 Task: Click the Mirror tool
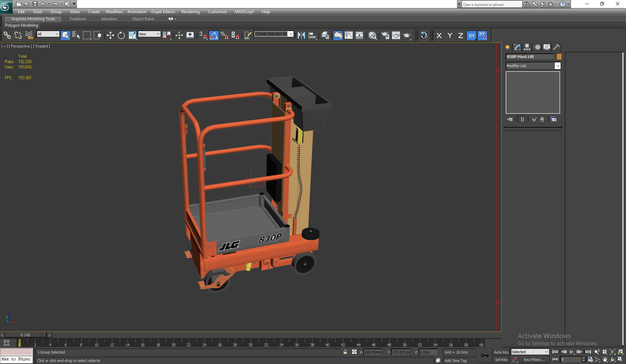tap(302, 35)
